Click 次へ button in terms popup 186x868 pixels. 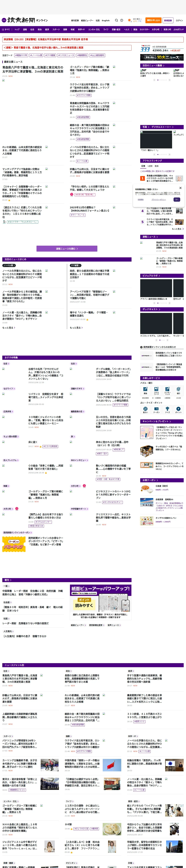coord(177,199)
